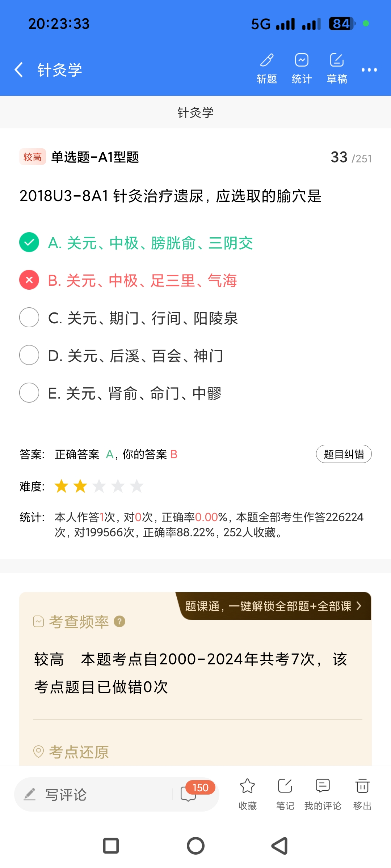Select option D 关元、后溪、百会、神门

point(29,356)
